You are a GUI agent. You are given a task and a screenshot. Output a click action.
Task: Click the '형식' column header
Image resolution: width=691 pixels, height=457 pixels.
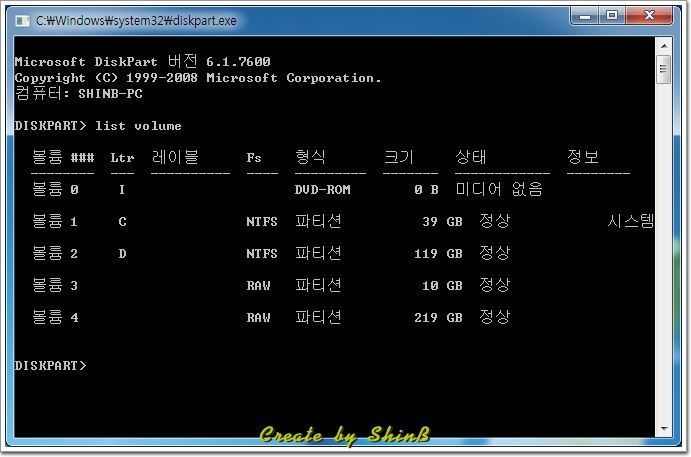click(310, 157)
